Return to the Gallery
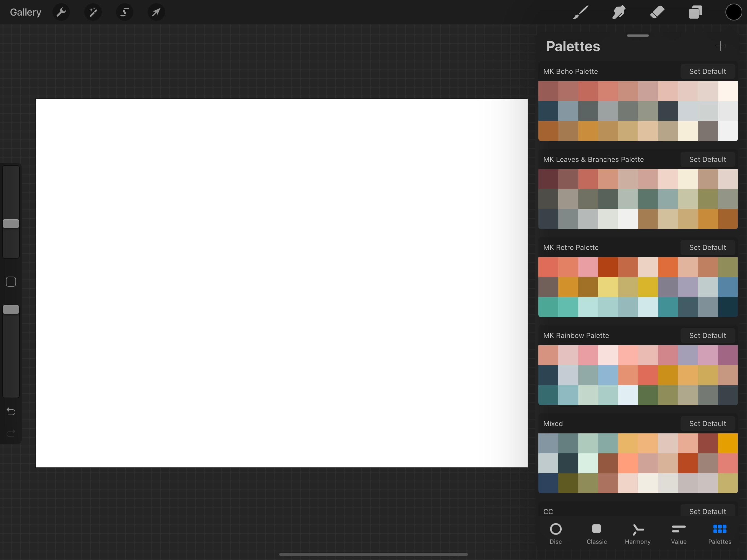This screenshot has width=747, height=560. [25, 12]
